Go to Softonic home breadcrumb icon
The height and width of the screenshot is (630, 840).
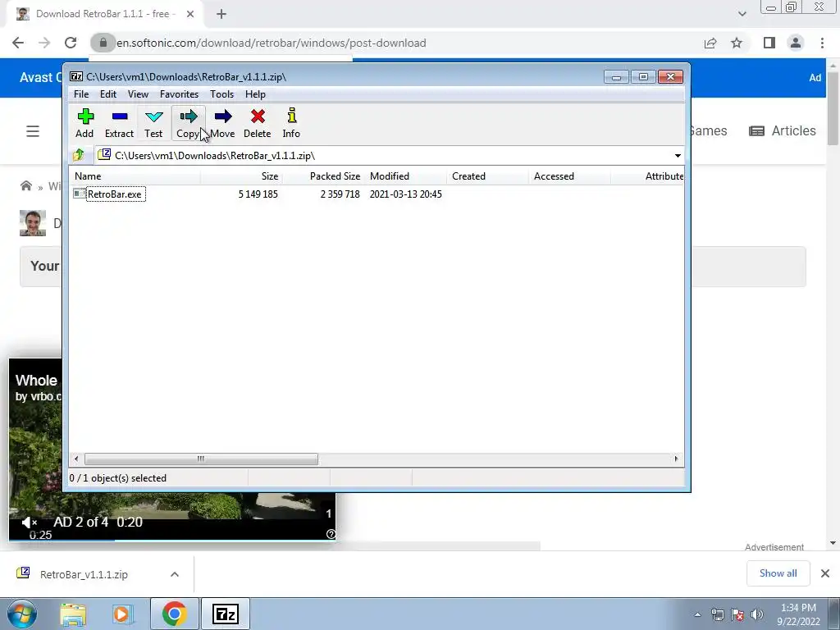(x=25, y=186)
